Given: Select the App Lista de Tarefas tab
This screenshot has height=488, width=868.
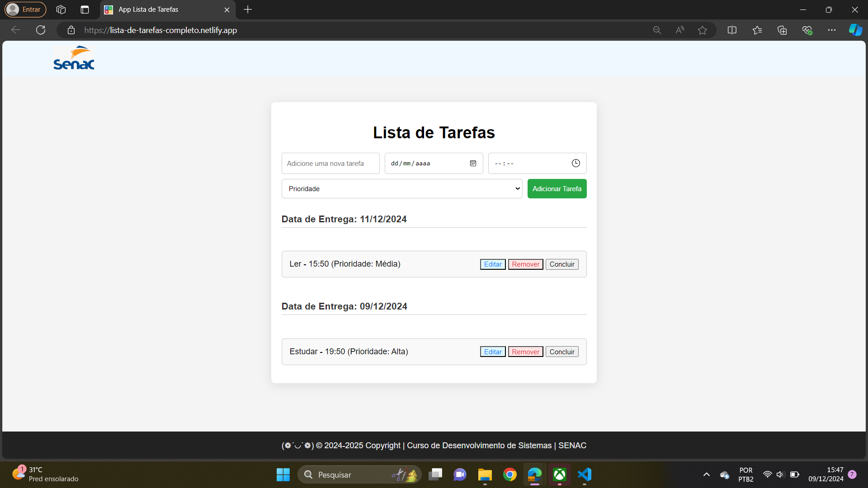Looking at the screenshot, I should point(167,9).
